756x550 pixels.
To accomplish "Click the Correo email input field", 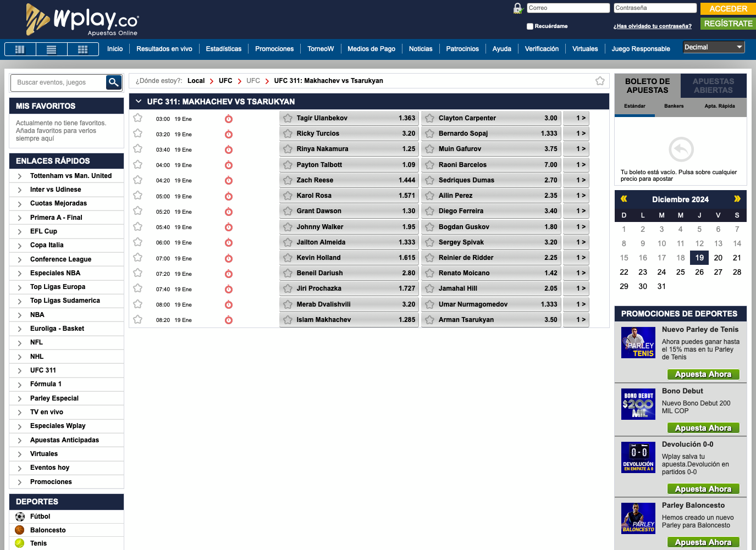I will click(x=569, y=8).
